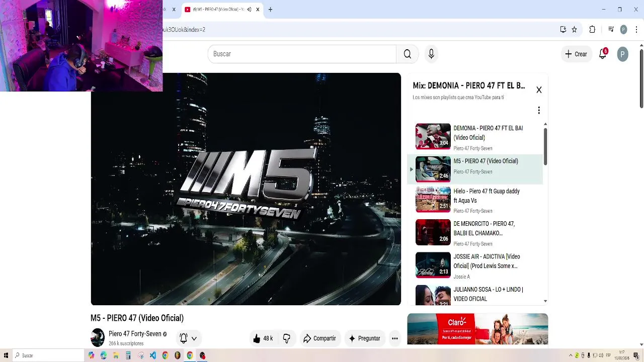Image resolution: width=644 pixels, height=362 pixels.
Task: Open Copilot from the taskbar
Action: (91, 355)
